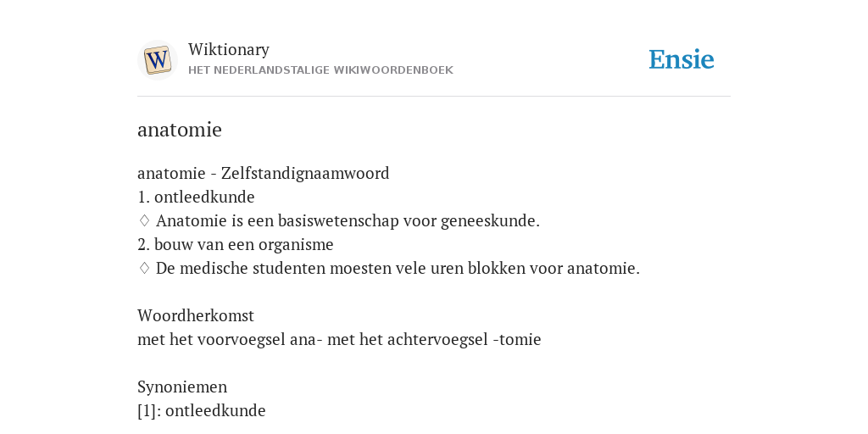The image size is (868, 434).
Task: Select definition '2. bouw van een organisme'
Action: (236, 245)
